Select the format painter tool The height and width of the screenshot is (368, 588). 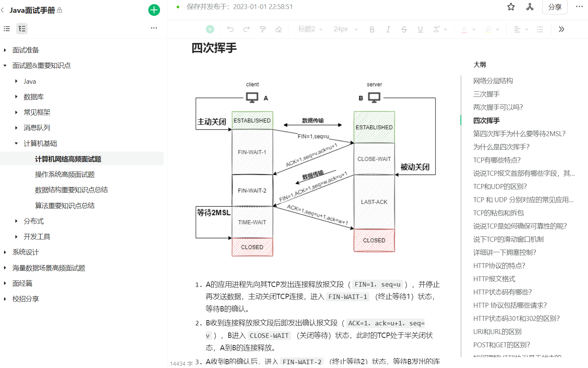pos(263,29)
